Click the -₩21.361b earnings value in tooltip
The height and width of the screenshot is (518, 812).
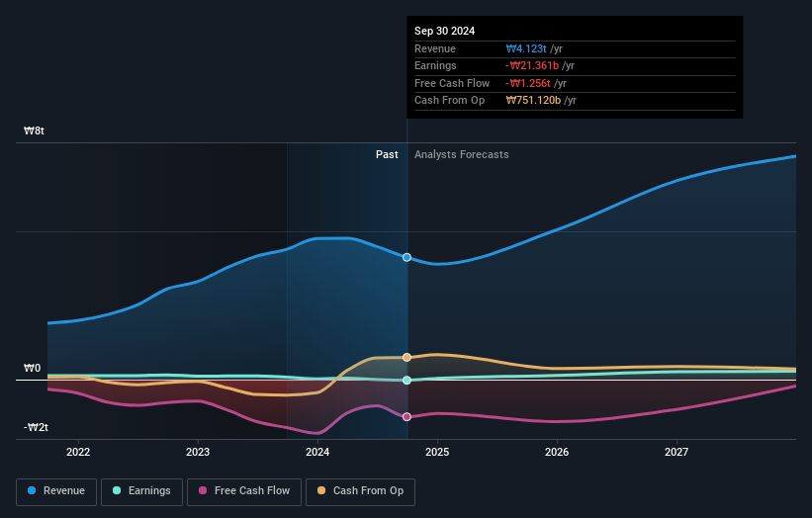532,65
